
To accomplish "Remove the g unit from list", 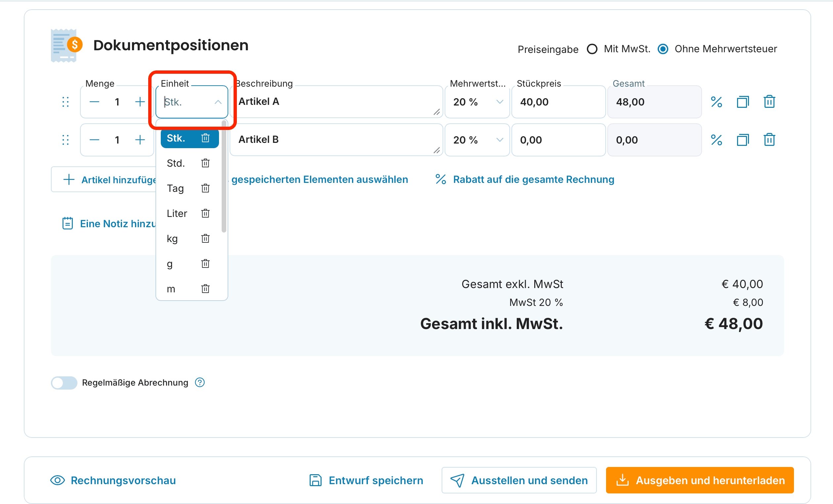I will tap(205, 264).
